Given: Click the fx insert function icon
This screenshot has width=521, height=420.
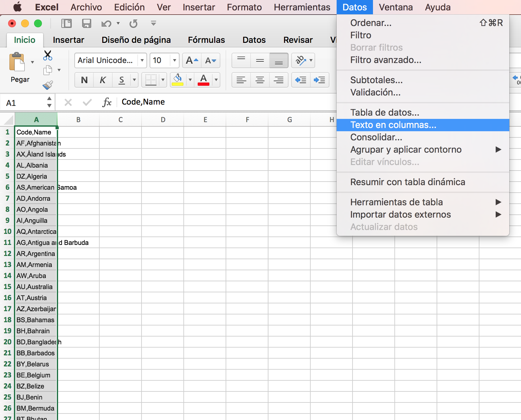Looking at the screenshot, I should point(107,103).
